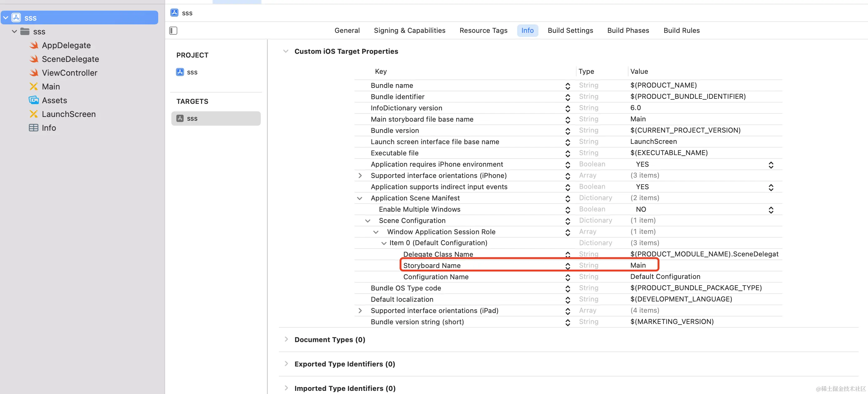The image size is (868, 394).
Task: Change the Application supports indirect input events value
Action: coord(771,187)
